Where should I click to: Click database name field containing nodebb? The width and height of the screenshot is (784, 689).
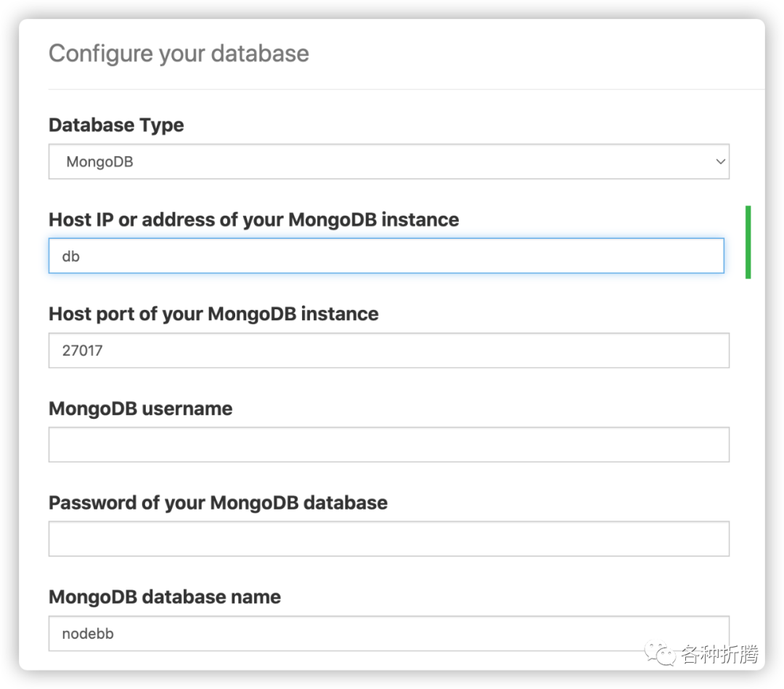[388, 633]
